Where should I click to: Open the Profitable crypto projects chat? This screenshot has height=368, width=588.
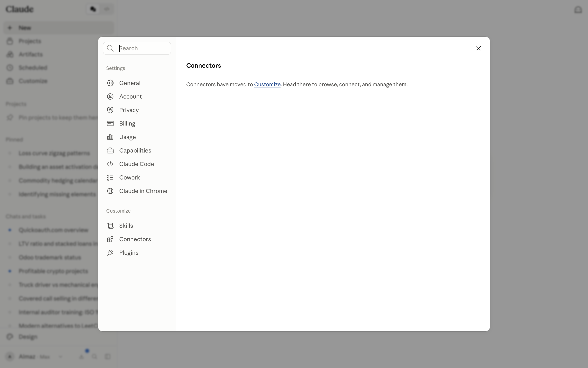[53, 271]
